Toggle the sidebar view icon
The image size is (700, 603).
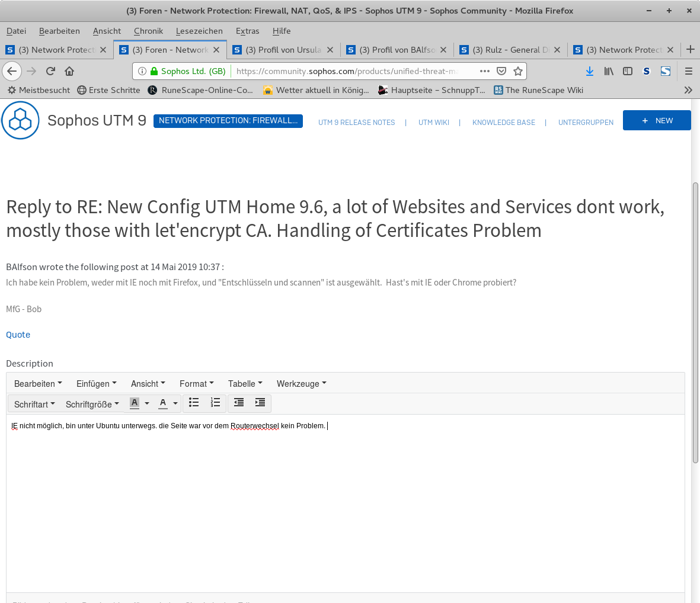coord(628,71)
